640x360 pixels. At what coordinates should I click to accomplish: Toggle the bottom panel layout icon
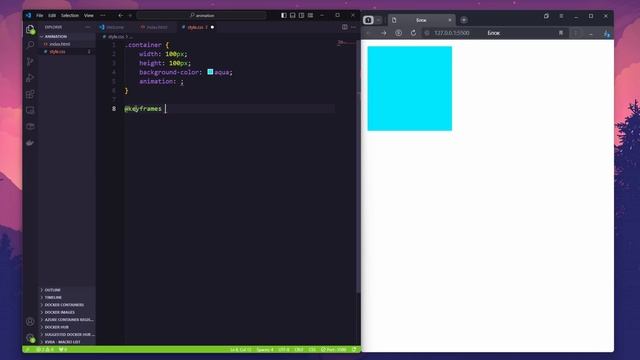(293, 16)
